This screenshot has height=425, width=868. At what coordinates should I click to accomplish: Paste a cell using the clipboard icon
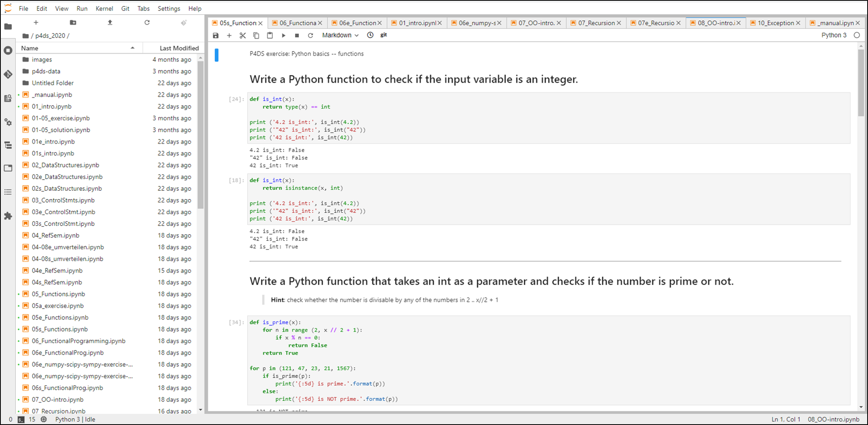tap(270, 35)
